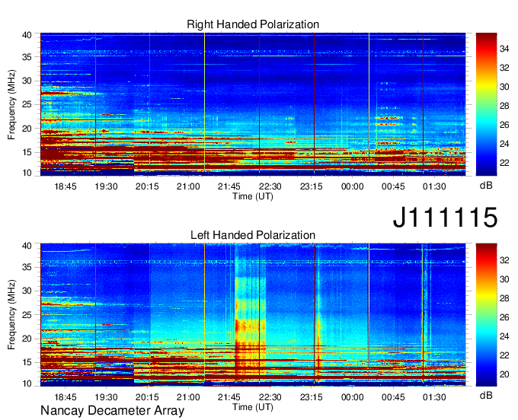Image resolution: width=518 pixels, height=420 pixels.
Task: Click the 21:00 time tick under the top panel
Action: [188, 186]
